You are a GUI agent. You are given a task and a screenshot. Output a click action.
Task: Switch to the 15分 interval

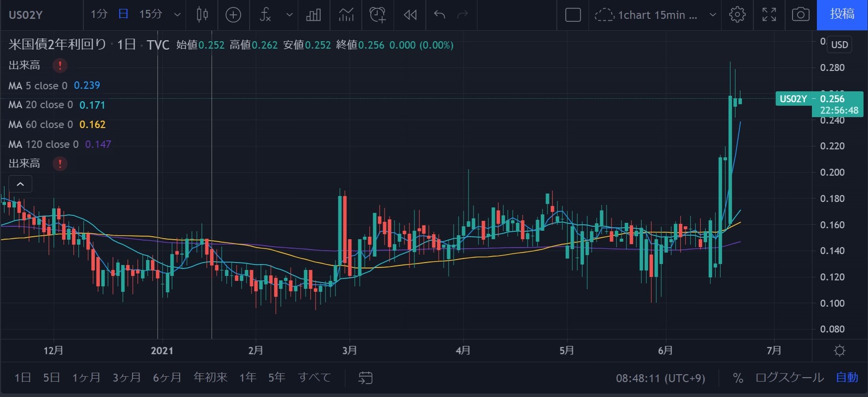point(150,14)
